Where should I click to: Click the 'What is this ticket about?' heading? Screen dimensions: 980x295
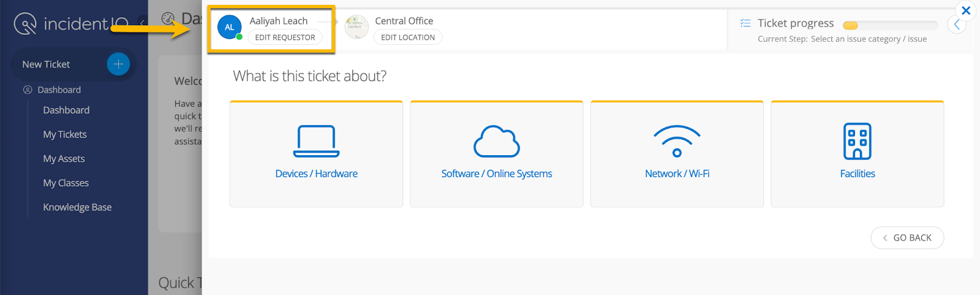(310, 76)
